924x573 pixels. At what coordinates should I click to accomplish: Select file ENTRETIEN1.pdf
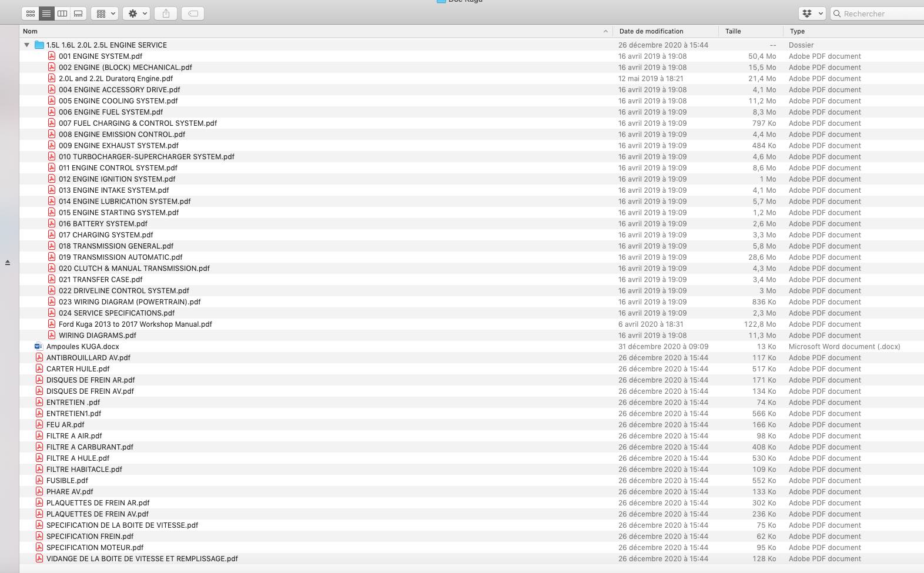point(73,413)
